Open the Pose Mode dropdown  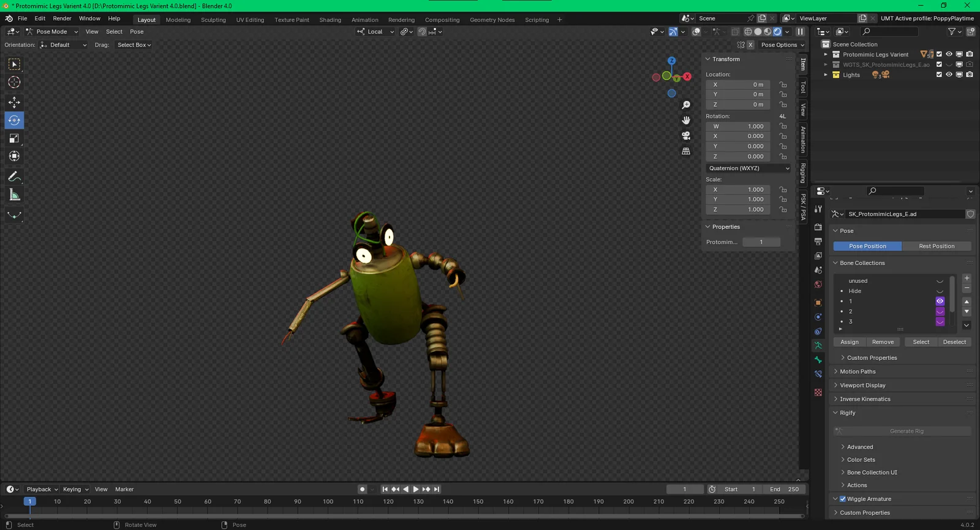52,32
